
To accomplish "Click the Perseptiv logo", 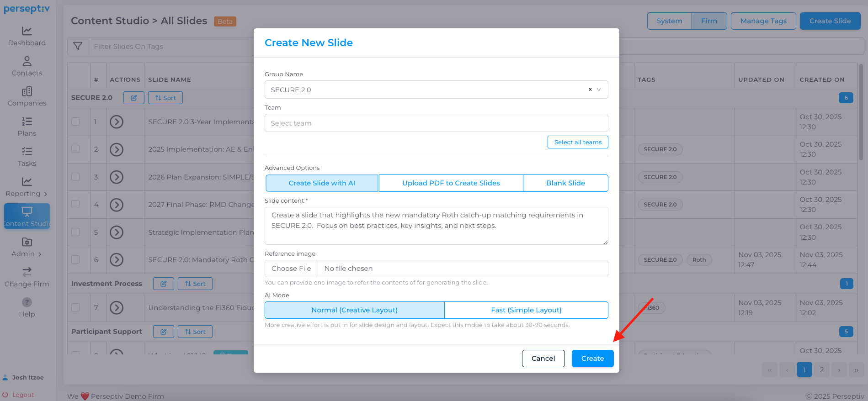I will pyautogui.click(x=27, y=9).
